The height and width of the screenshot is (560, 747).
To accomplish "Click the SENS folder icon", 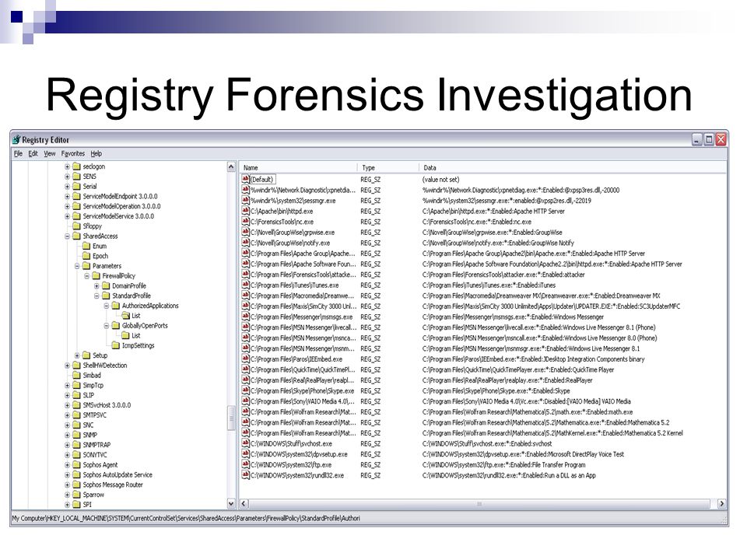I will (76, 177).
